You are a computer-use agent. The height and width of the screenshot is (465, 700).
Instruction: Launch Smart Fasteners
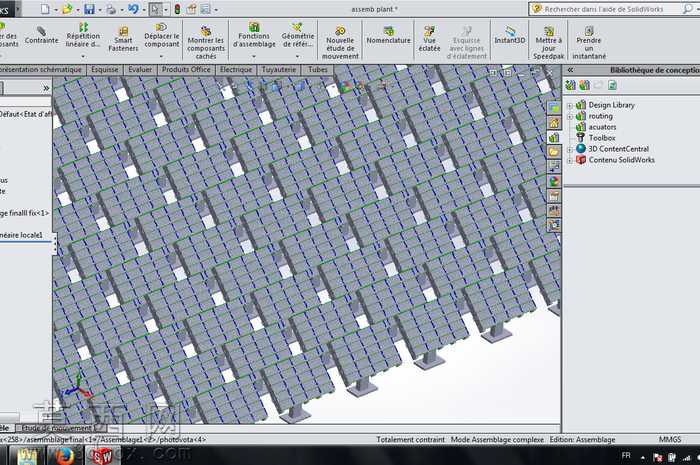[x=123, y=38]
